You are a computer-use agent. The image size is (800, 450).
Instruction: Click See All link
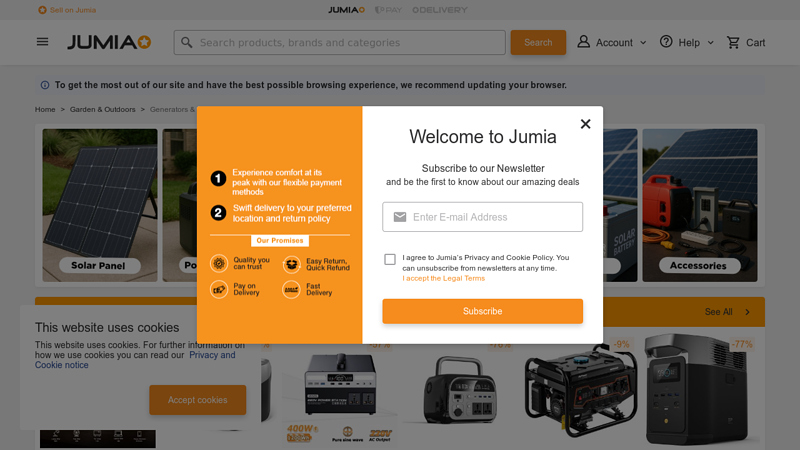(718, 312)
